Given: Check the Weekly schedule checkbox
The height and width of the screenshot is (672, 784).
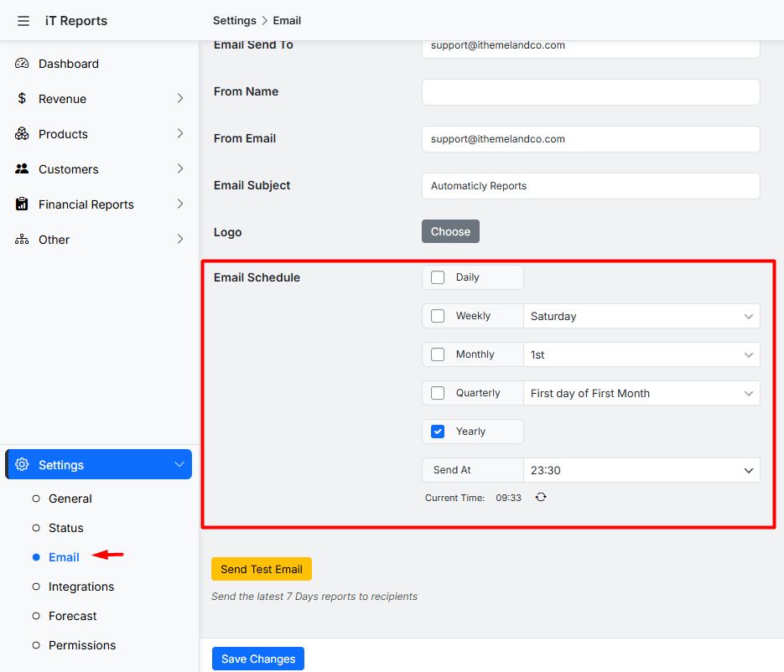Looking at the screenshot, I should (438, 316).
